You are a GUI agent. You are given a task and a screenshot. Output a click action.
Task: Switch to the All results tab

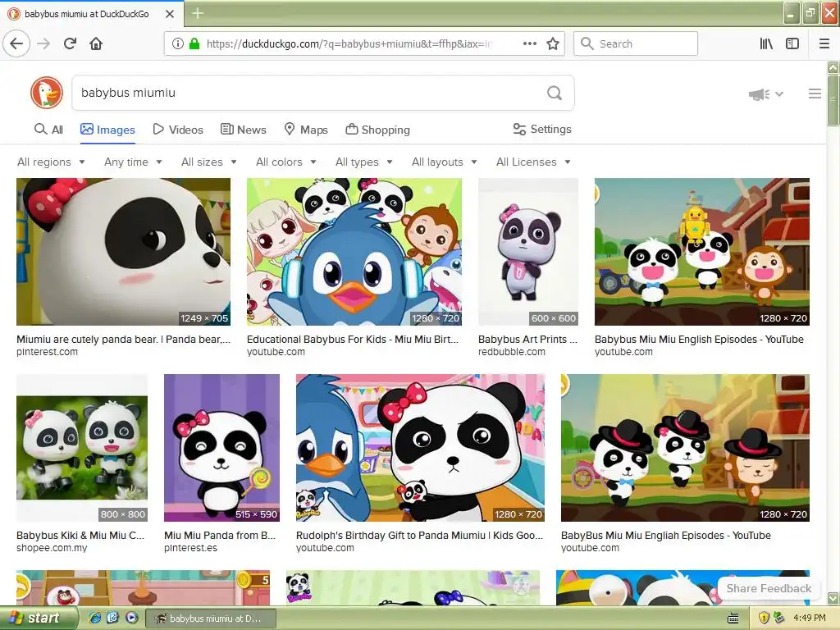pyautogui.click(x=48, y=130)
